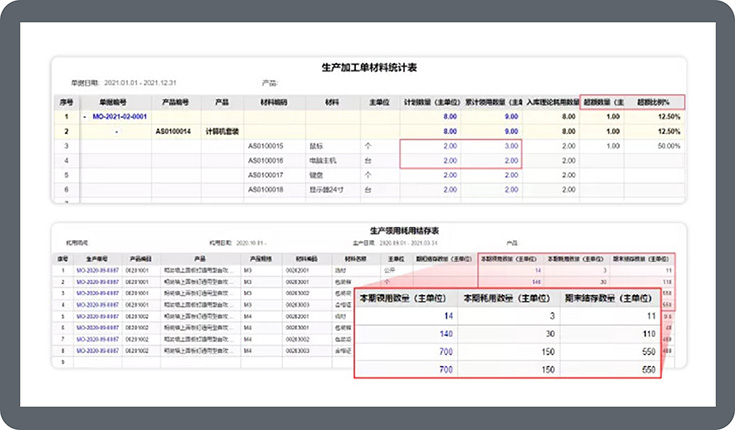
Task: Select M4 specification in consumption table row 5
Action: [248, 317]
